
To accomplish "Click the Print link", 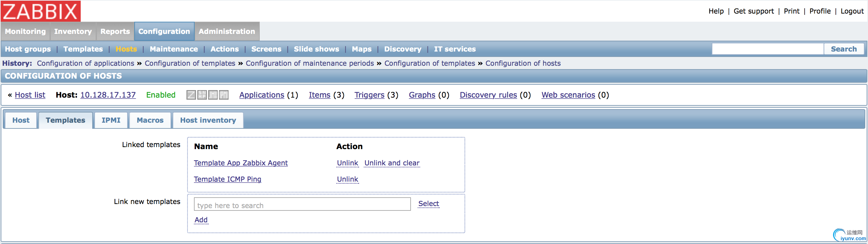I will click(792, 11).
